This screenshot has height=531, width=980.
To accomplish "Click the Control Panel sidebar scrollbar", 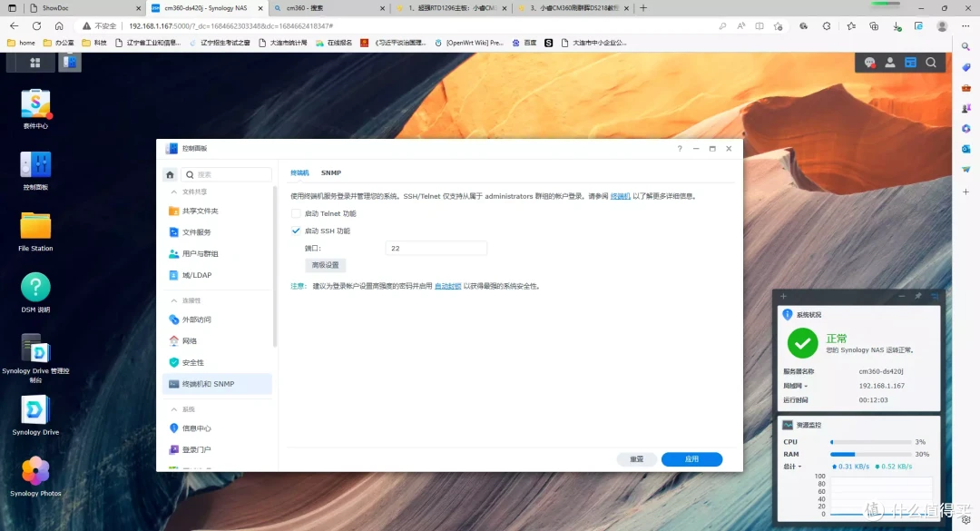I will coord(275,267).
